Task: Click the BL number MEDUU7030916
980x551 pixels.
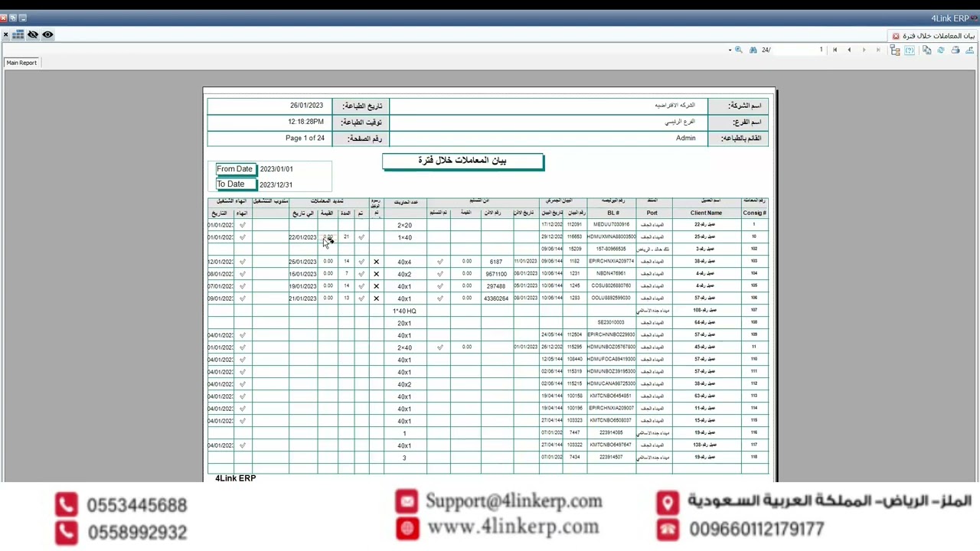Action: click(611, 225)
